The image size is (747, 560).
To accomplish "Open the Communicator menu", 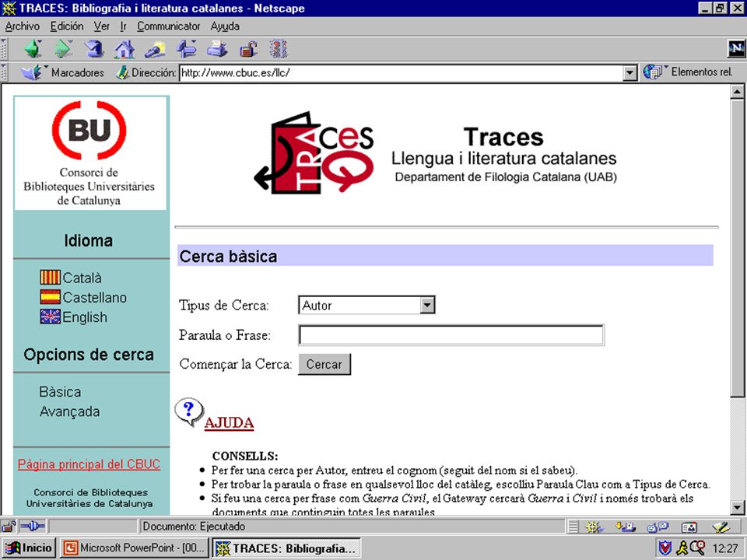I will click(169, 26).
